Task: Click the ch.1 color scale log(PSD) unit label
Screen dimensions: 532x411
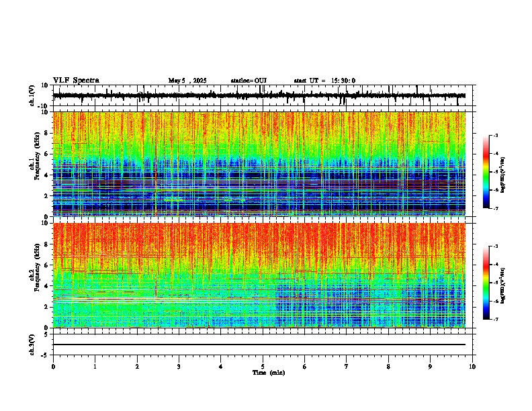Action: [x=503, y=175]
